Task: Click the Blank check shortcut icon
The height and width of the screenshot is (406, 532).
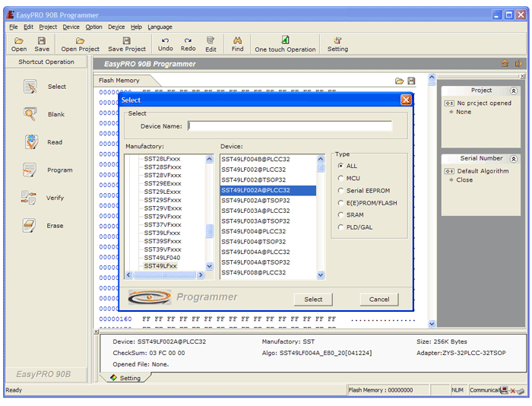Action: click(x=30, y=114)
